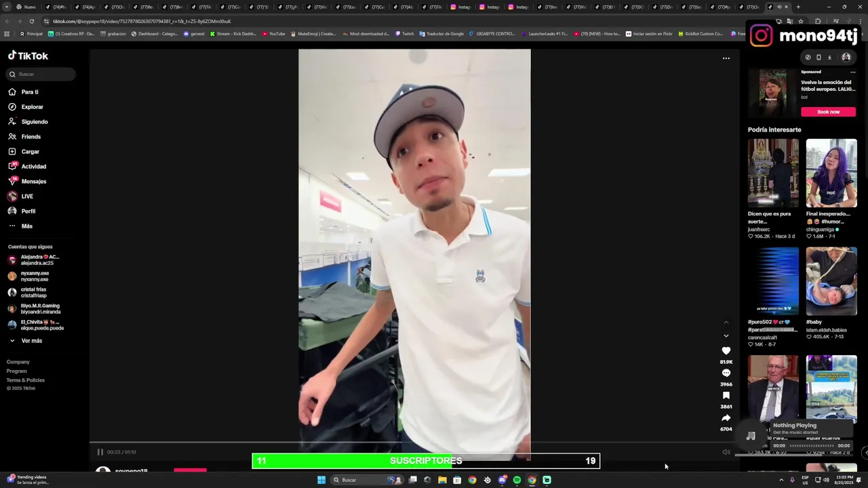Open Spotify from the taskbar
868x488 pixels.
517,480
